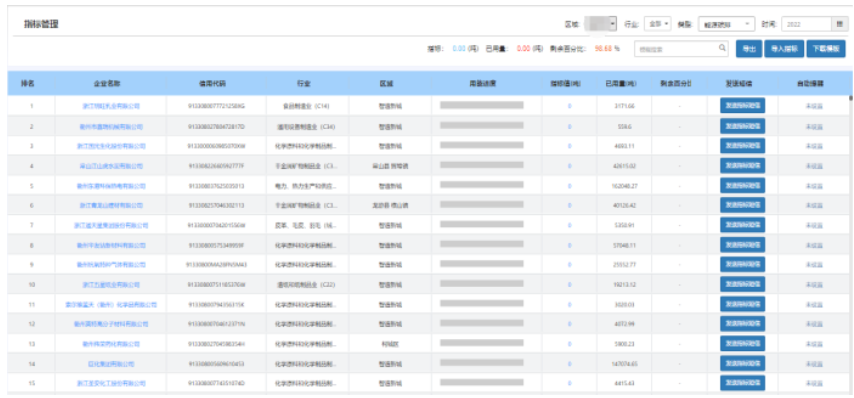
Task: Click industry cell ending (C22) in row 10
Action: pos(308,285)
